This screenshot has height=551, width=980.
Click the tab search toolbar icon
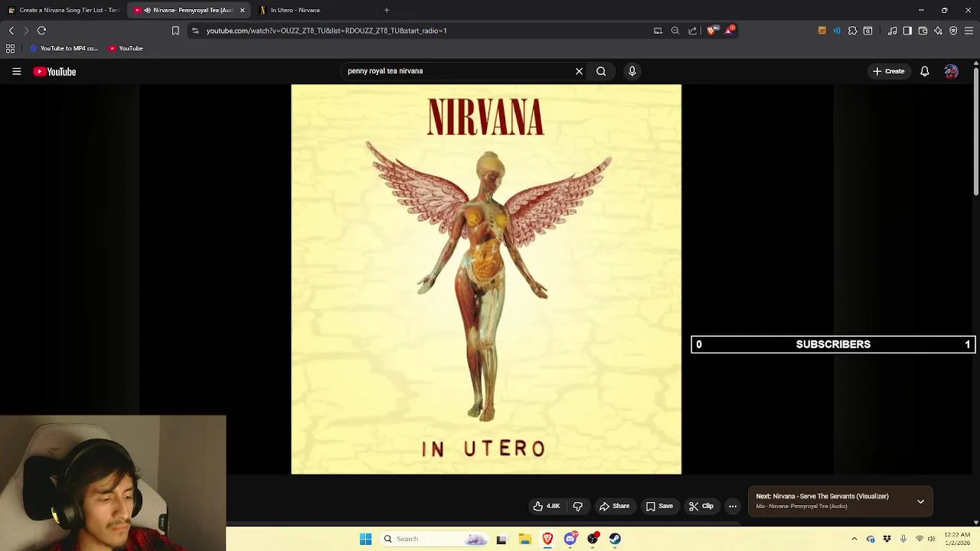click(x=867, y=31)
